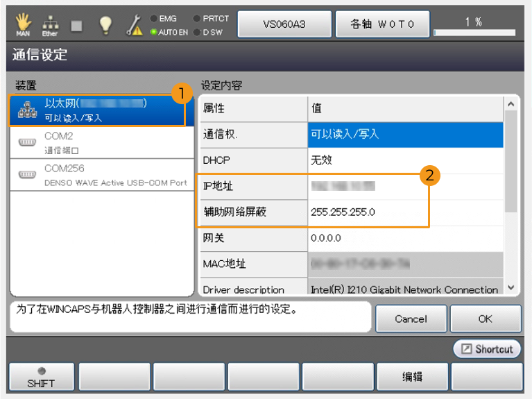Click the D SW indicator light
The width and height of the screenshot is (532, 399).
[x=197, y=32]
